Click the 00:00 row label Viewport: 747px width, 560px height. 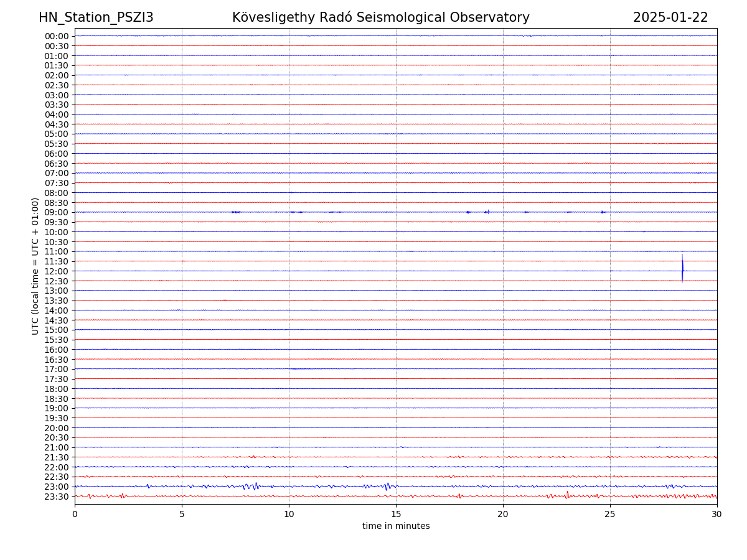pos(56,36)
